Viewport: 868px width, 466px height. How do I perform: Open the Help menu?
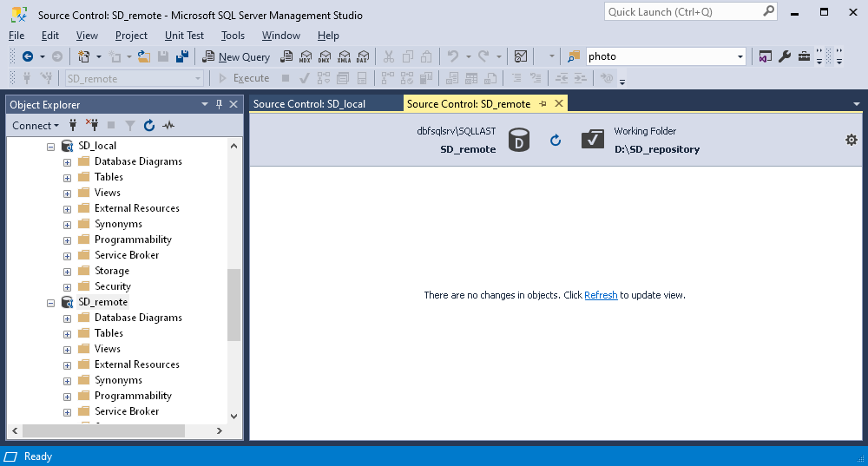[328, 36]
